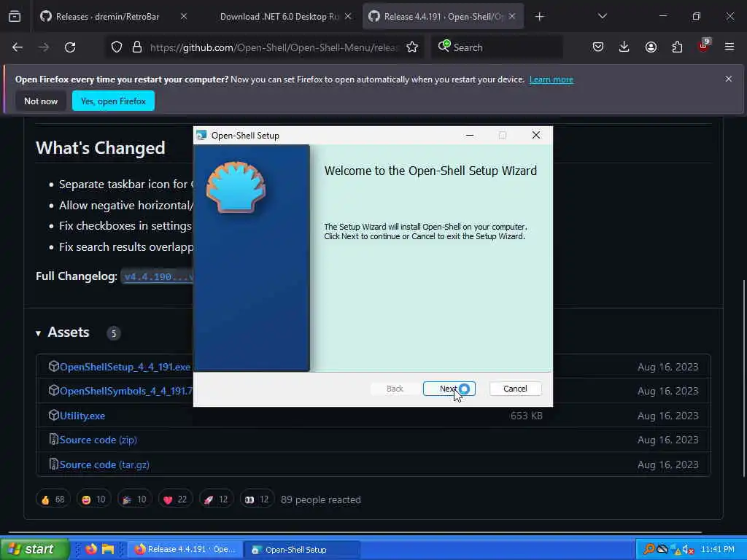Close the Open-Shell release tab
This screenshot has width=747, height=560.
511,16
